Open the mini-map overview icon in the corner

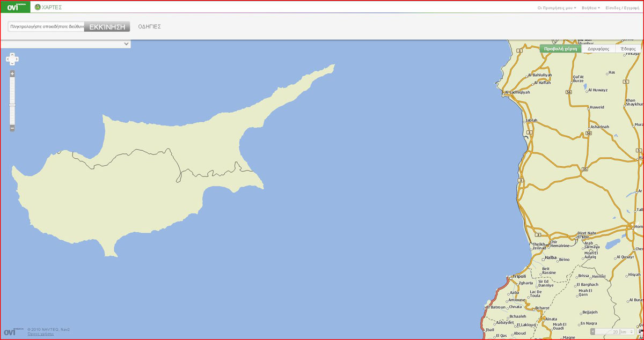point(641,331)
